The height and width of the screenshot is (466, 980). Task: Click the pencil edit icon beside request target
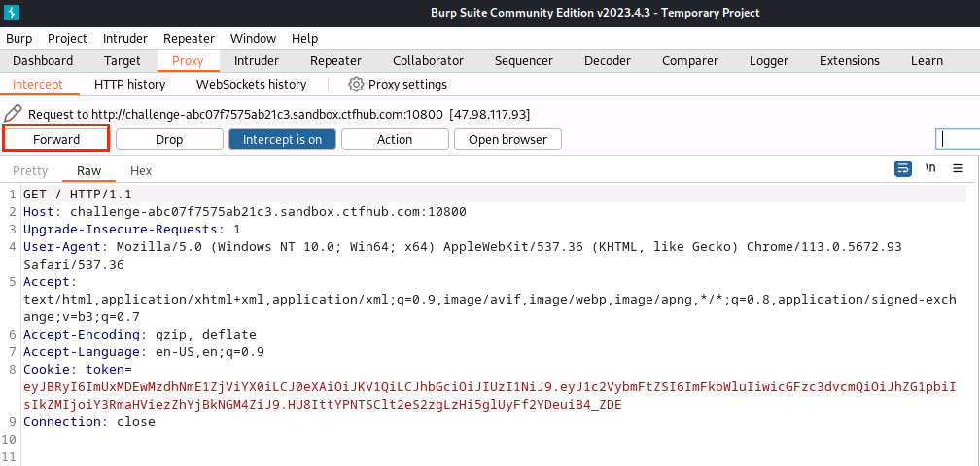[13, 114]
